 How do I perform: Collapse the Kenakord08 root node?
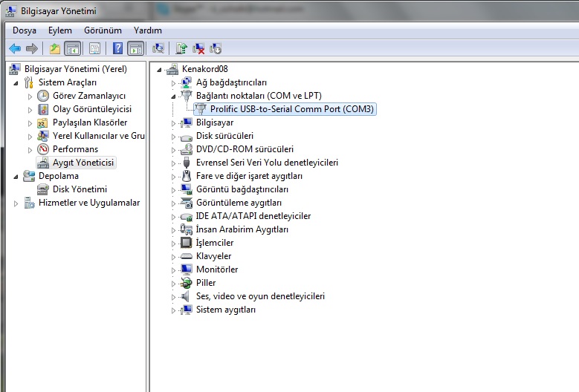159,69
